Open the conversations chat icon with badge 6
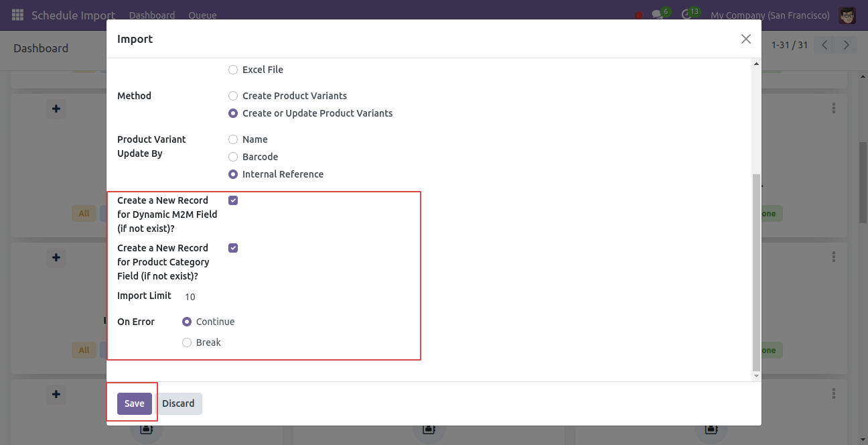This screenshot has width=868, height=445. pyautogui.click(x=660, y=15)
